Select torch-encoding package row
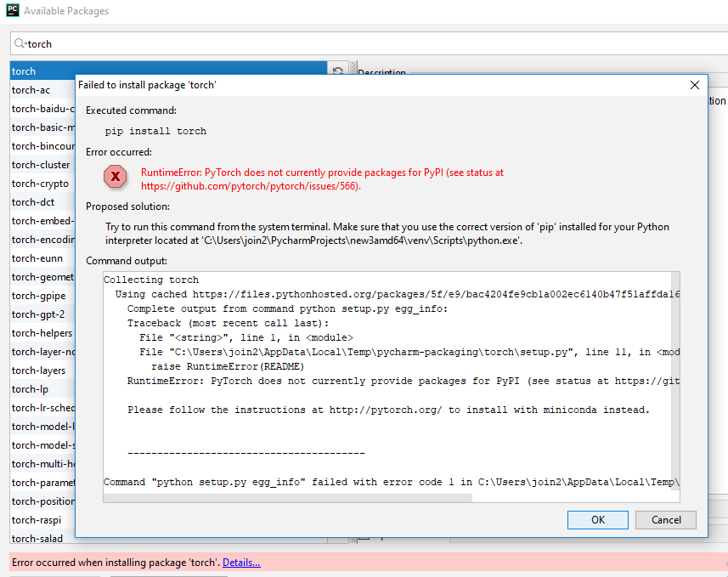 click(x=42, y=240)
